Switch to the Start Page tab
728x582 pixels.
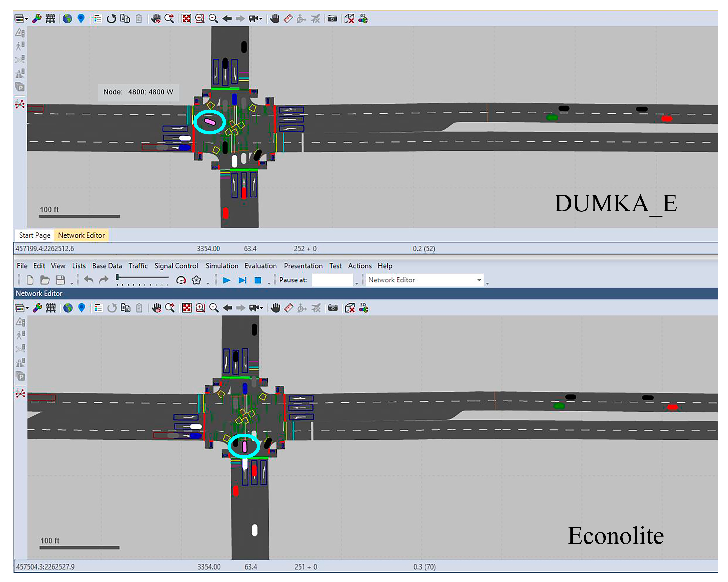[34, 235]
